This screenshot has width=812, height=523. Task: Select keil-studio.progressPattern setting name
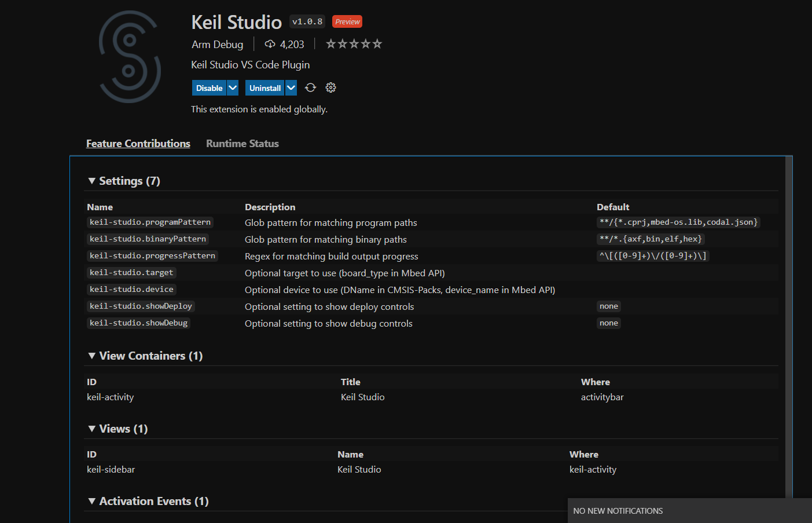152,256
